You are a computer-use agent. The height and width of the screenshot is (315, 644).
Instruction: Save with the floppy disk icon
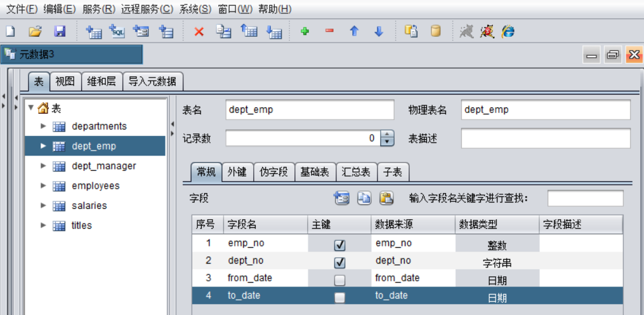[x=60, y=31]
